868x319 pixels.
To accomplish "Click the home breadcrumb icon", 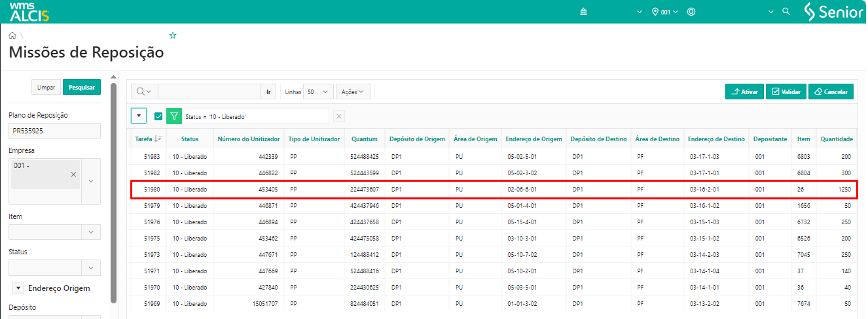I will (12, 35).
